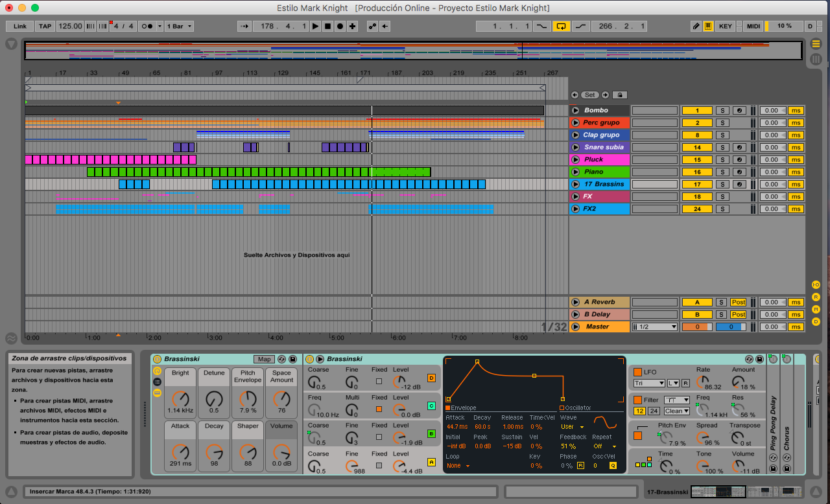This screenshot has width=830, height=504.
Task: Toggle Pluck track activator 15
Action: [697, 159]
